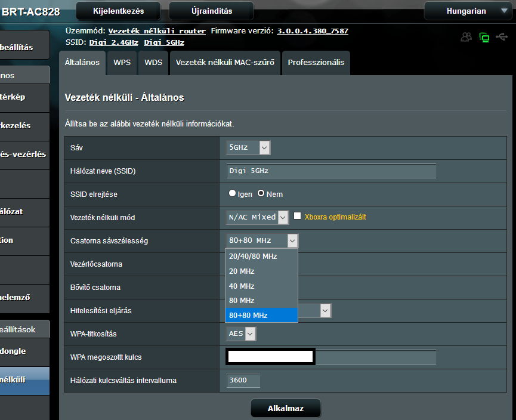The image size is (516, 420).
Task: Open the selected sidebar item ending 'nélküli'
Action: [x=24, y=381]
